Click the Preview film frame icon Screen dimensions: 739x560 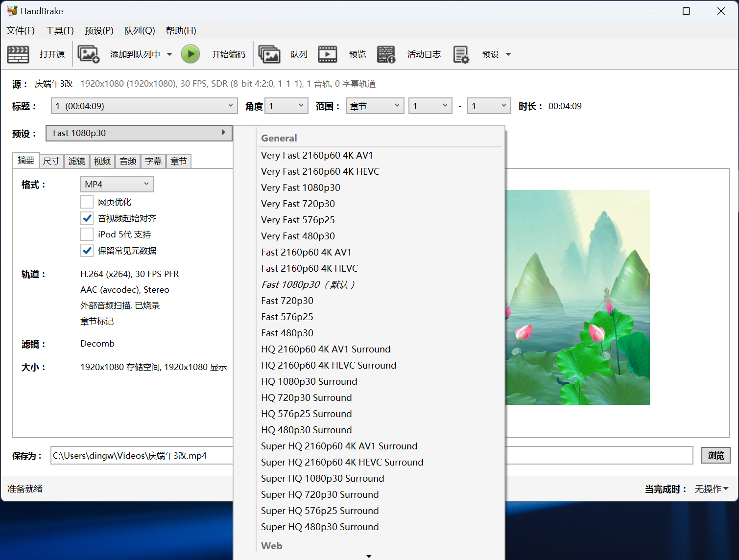(328, 54)
